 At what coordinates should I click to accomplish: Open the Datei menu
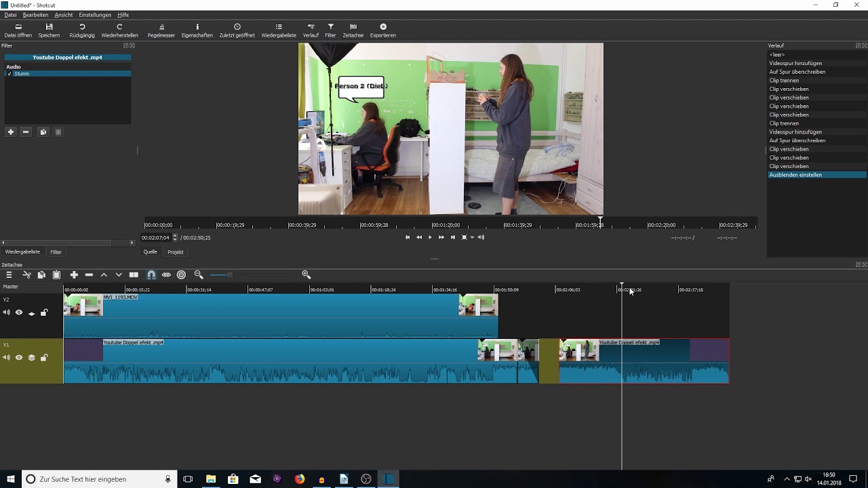tap(10, 15)
